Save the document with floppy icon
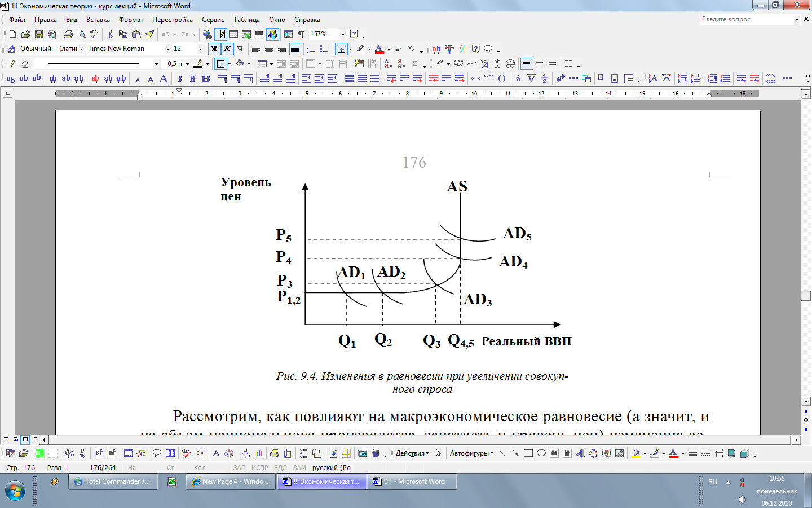 [39, 34]
